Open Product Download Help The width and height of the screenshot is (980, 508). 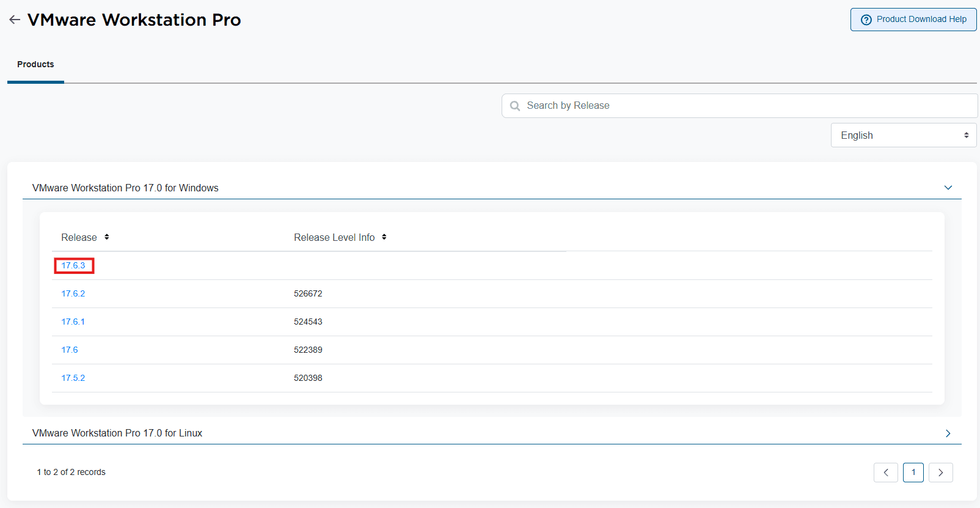tap(913, 20)
